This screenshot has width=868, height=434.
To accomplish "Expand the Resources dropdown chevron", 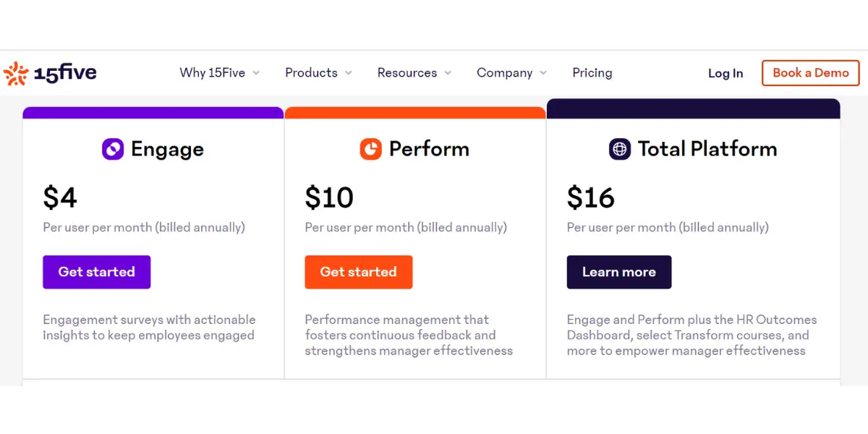I will pyautogui.click(x=448, y=73).
